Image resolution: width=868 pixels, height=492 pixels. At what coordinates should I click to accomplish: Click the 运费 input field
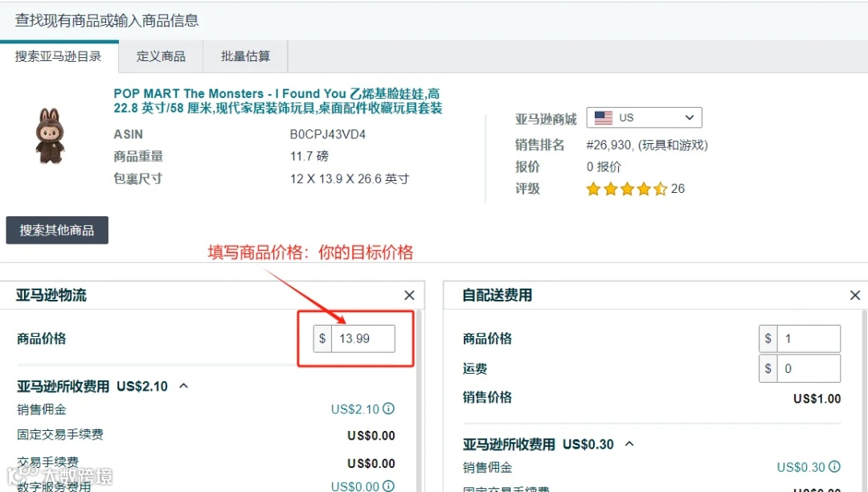pyautogui.click(x=809, y=368)
